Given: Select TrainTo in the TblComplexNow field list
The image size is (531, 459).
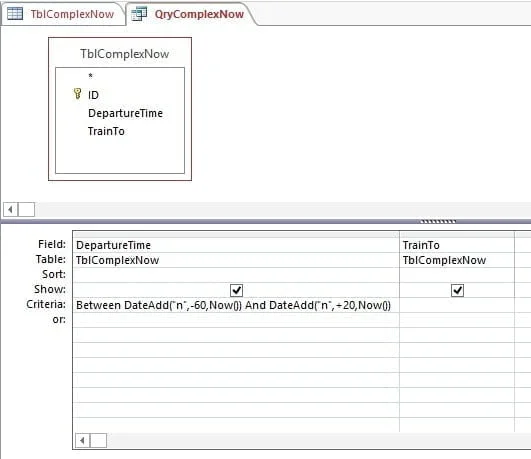Looking at the screenshot, I should click(106, 131).
